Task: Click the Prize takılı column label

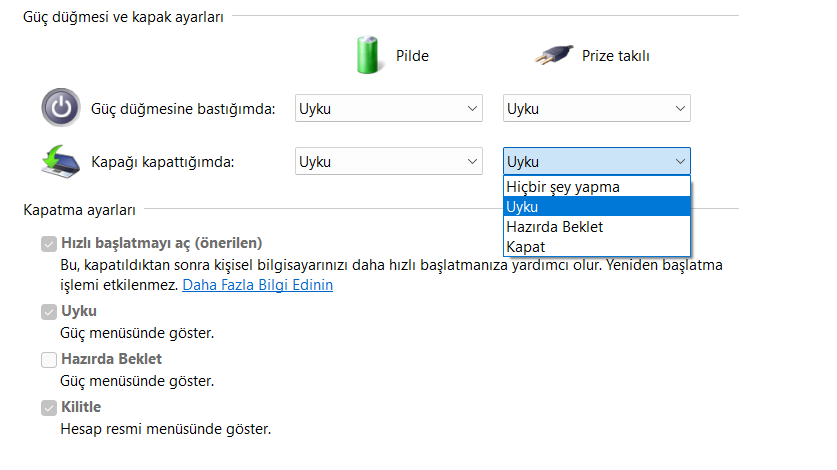Action: [615, 56]
